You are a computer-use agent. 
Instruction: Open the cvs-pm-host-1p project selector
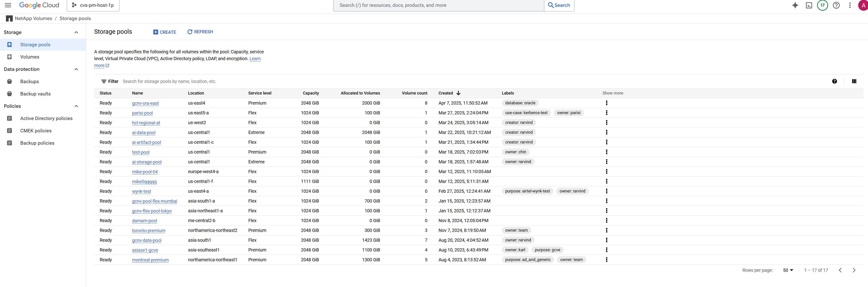coord(93,5)
